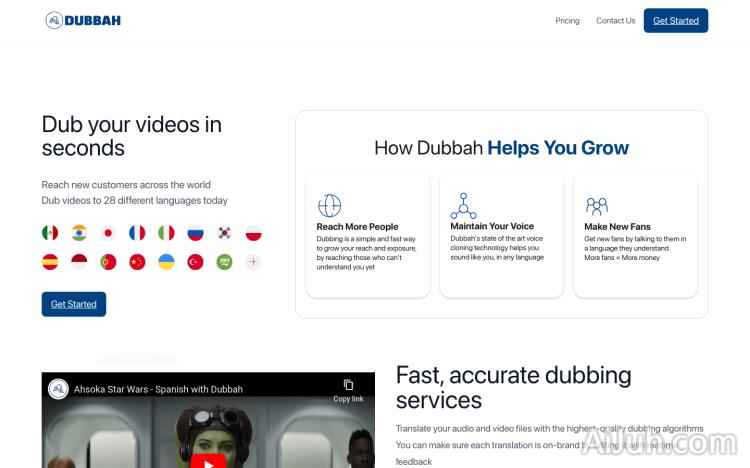
Task: Click the Get Started button below the flags
Action: (x=74, y=304)
